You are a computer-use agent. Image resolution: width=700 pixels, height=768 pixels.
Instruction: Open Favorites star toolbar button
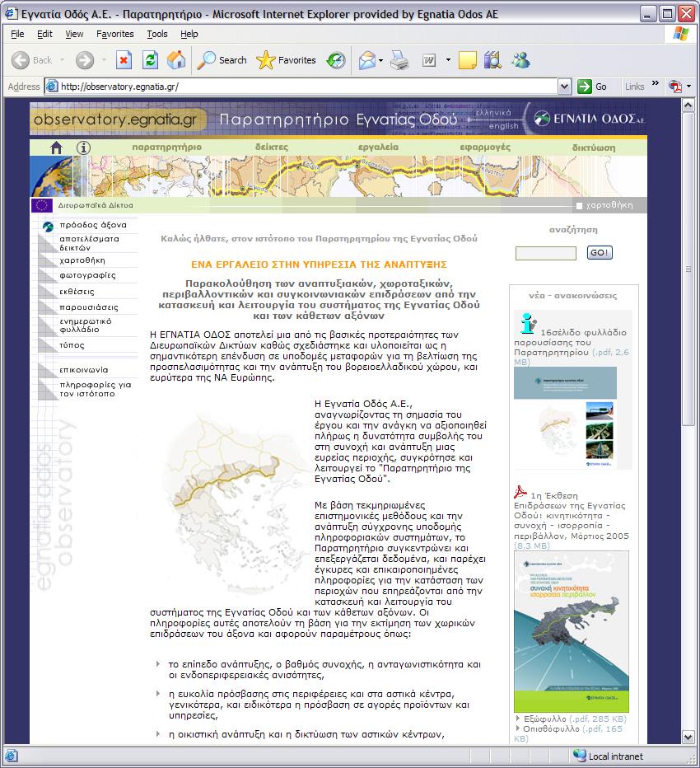coord(287,60)
